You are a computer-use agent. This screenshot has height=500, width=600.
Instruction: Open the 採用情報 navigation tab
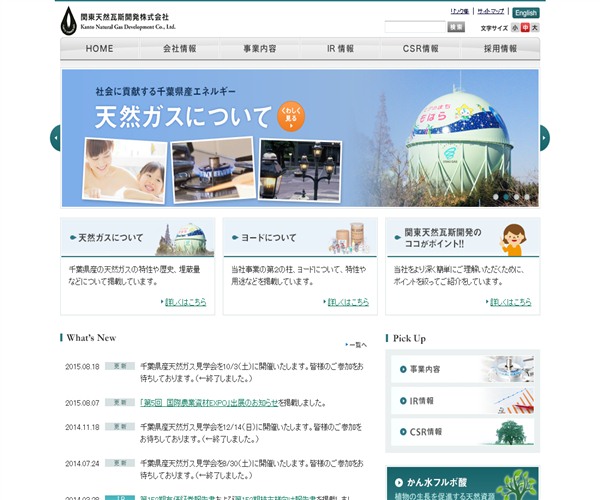(500, 49)
